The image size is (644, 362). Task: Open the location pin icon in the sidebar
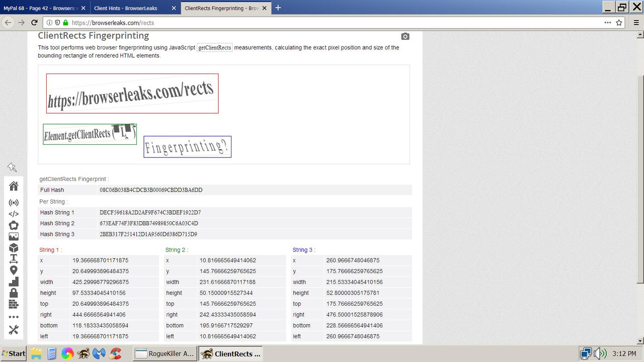[x=14, y=270]
